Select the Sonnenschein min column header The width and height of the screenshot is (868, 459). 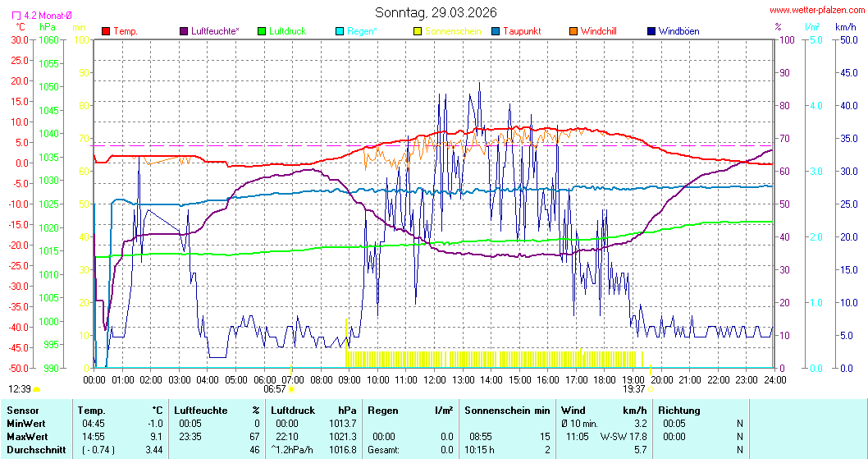tap(507, 410)
